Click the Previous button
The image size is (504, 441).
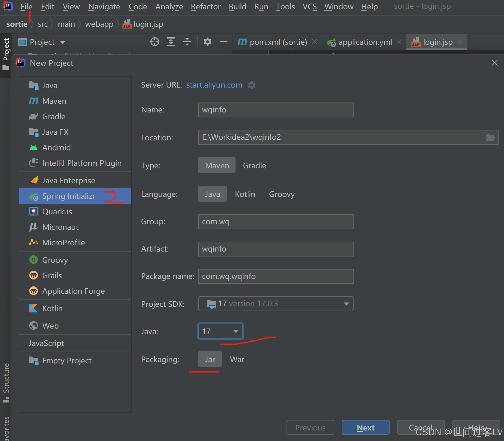pos(310,428)
